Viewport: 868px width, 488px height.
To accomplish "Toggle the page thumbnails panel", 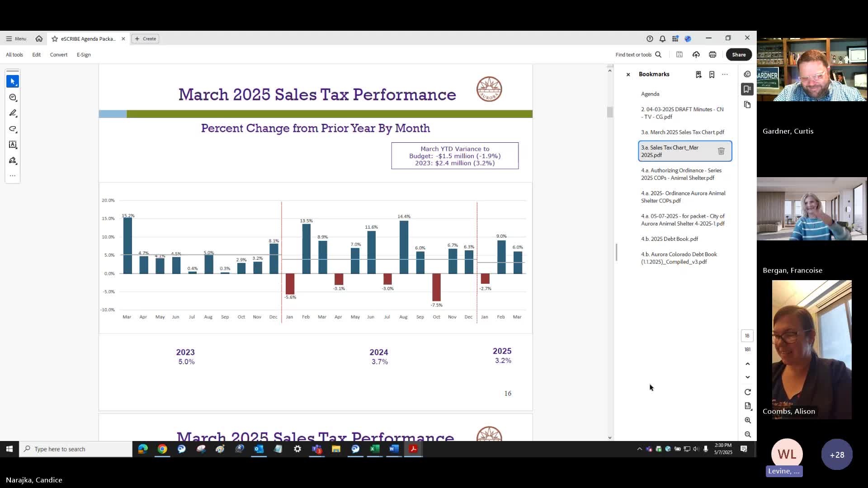I will click(747, 105).
